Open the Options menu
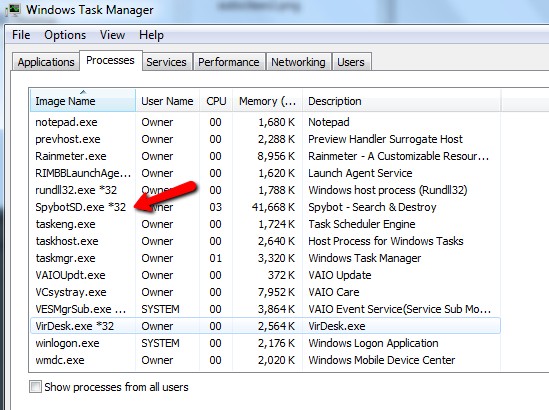This screenshot has height=410, width=549. tap(65, 35)
